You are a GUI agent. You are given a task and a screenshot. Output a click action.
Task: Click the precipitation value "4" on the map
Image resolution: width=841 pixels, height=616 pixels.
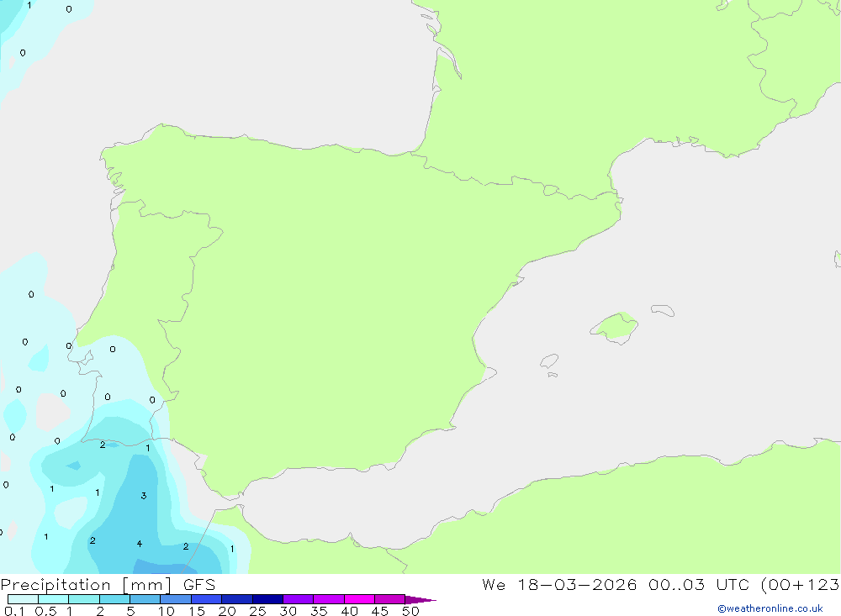(x=140, y=544)
